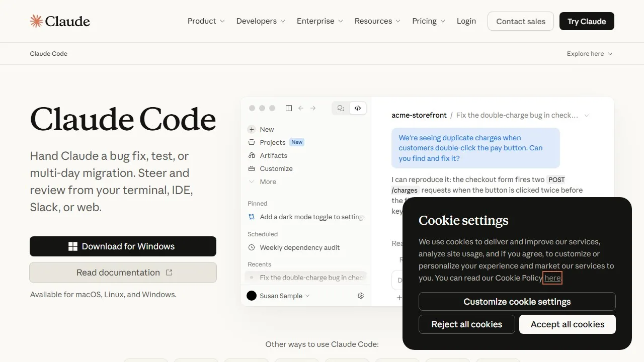Click the New badge beside Projects
The image size is (644, 362).
click(297, 142)
